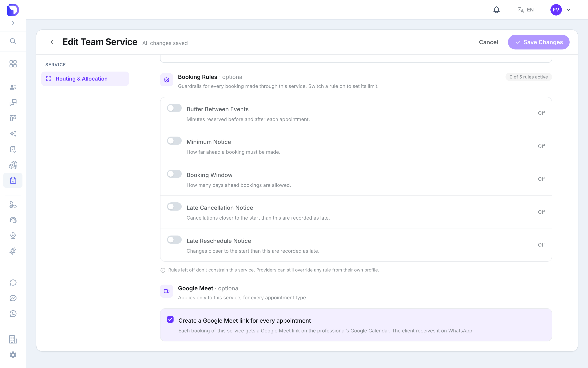The height and width of the screenshot is (368, 588).
Task: Enable the Late Reschedule Notice toggle
Action: pyautogui.click(x=174, y=239)
